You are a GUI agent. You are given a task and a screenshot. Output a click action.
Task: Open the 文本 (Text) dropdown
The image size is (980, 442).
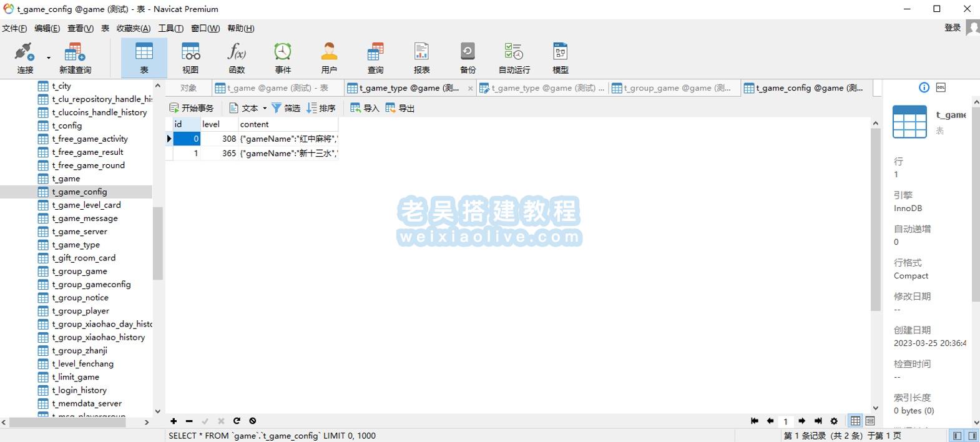[265, 108]
